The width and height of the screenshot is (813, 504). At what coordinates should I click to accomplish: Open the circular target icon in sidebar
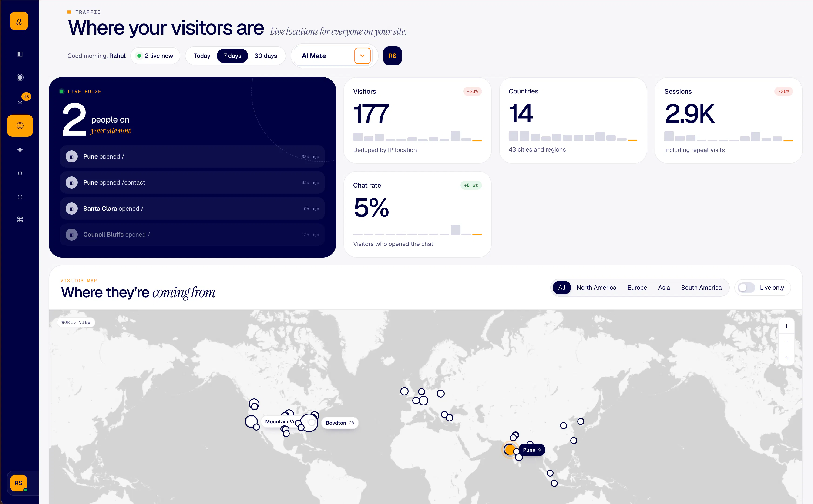(20, 77)
